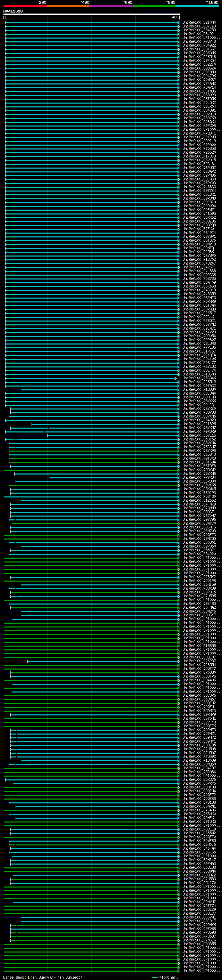Click the orange ~40% identity legend bar
222x980 pixels.
pyautogui.click(x=68, y=6)
